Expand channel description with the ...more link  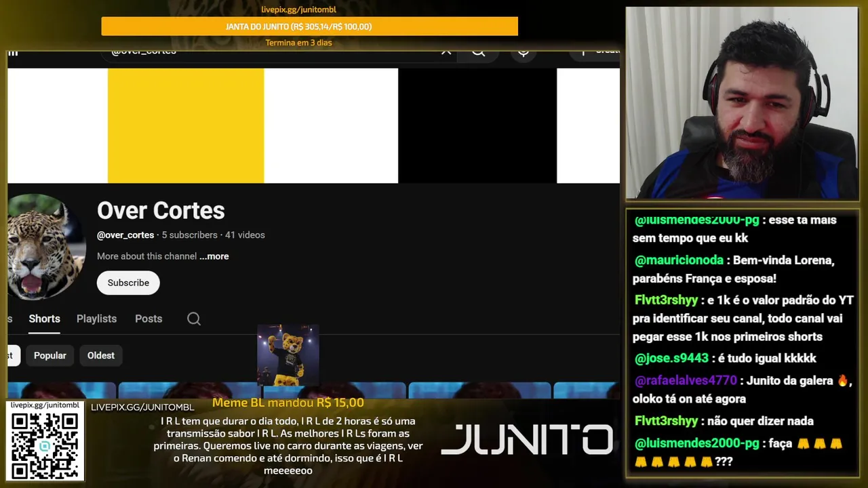point(214,256)
